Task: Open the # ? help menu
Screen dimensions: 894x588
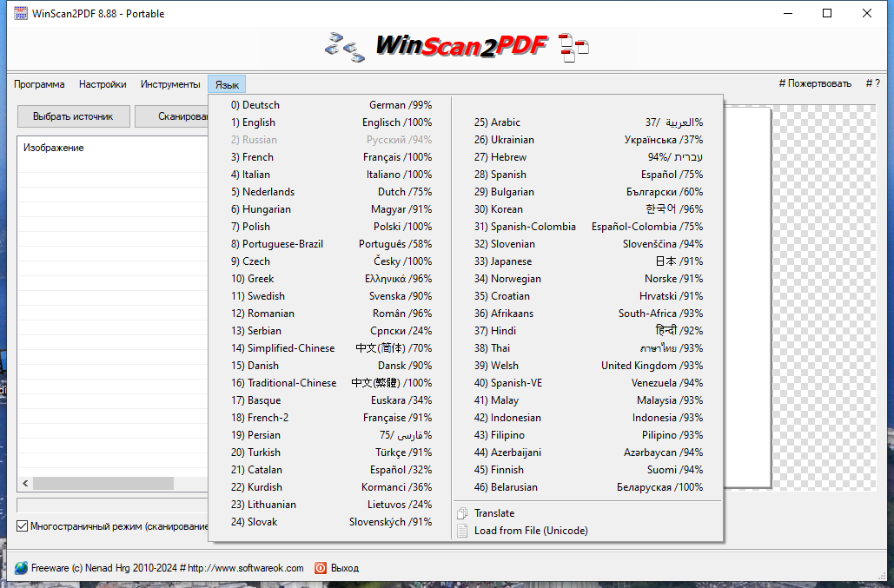Action: (x=873, y=83)
